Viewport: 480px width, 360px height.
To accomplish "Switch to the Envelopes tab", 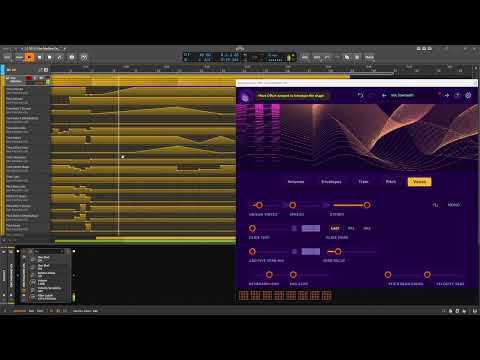I will [331, 182].
